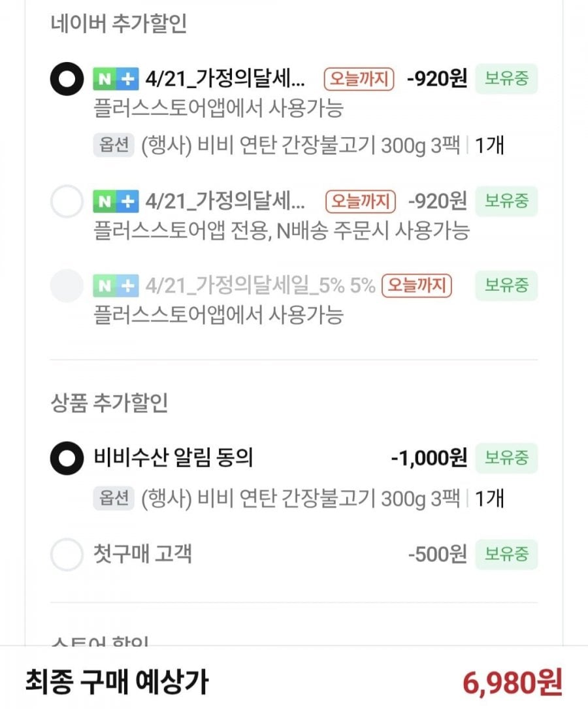Select the second 가정의달세일 N배송 coupon radio
Screen dimensions: 588x709
point(67,201)
